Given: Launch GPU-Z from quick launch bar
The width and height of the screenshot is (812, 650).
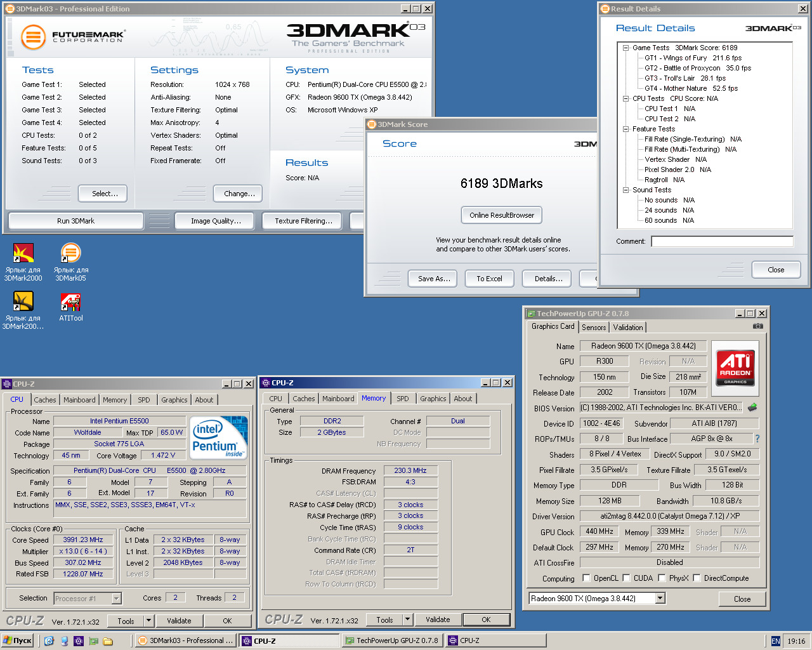Looking at the screenshot, I should click(x=93, y=640).
